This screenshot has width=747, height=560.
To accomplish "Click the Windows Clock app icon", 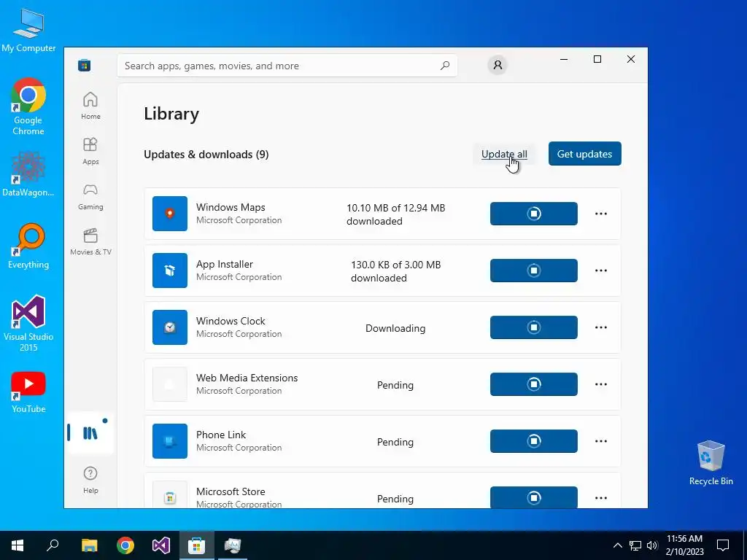I will pyautogui.click(x=169, y=327).
